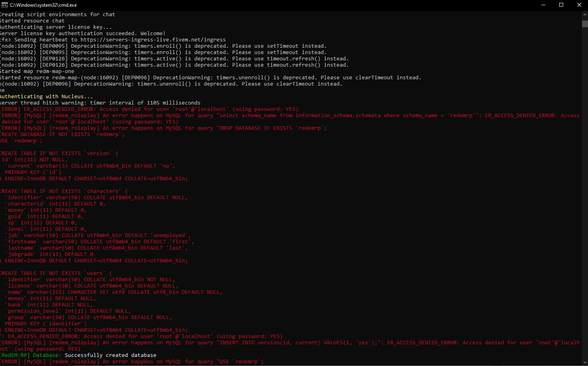Click the text 'Authenticating with Nucleus...'

[x=47, y=97]
